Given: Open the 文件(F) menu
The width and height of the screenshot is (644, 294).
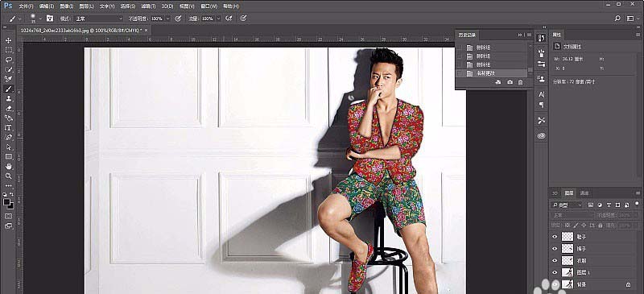Looking at the screenshot, I should click(26, 6).
